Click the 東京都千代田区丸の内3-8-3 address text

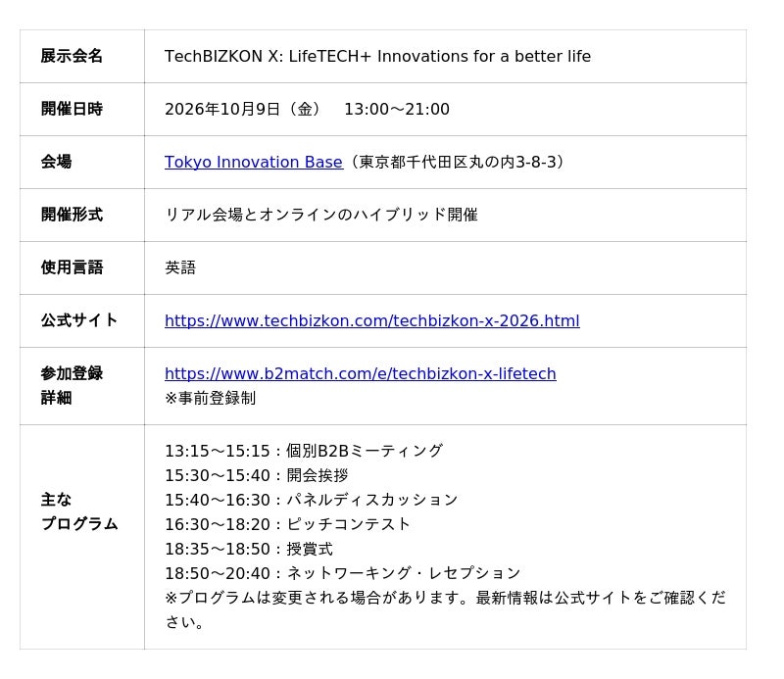click(x=458, y=162)
